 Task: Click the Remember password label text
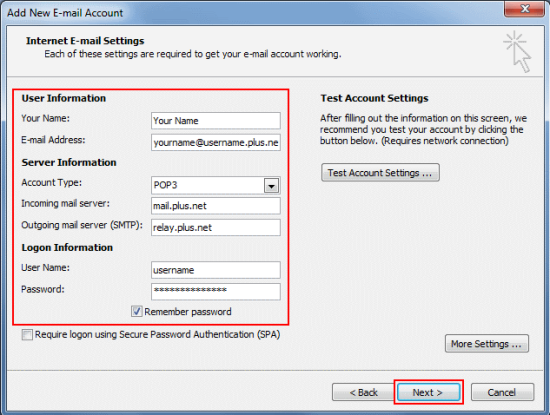point(188,312)
